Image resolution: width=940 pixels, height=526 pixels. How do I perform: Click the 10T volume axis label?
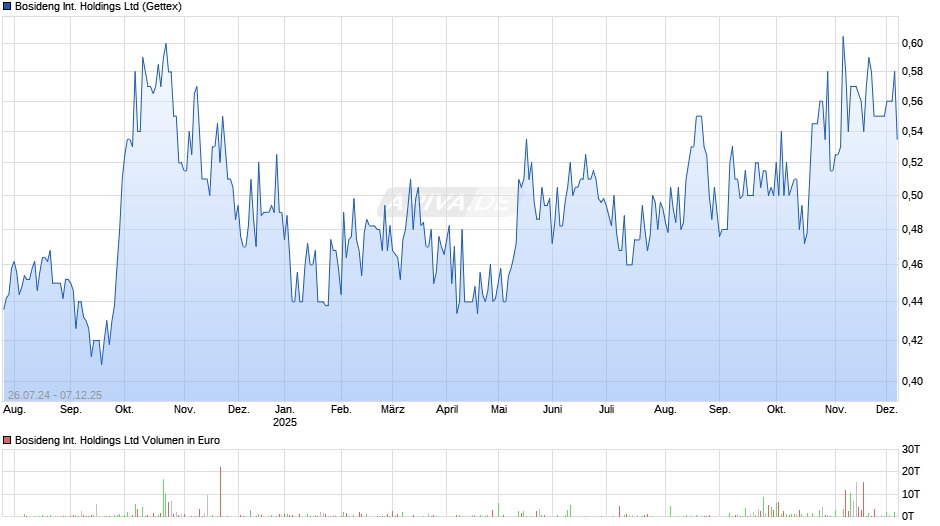[911, 494]
